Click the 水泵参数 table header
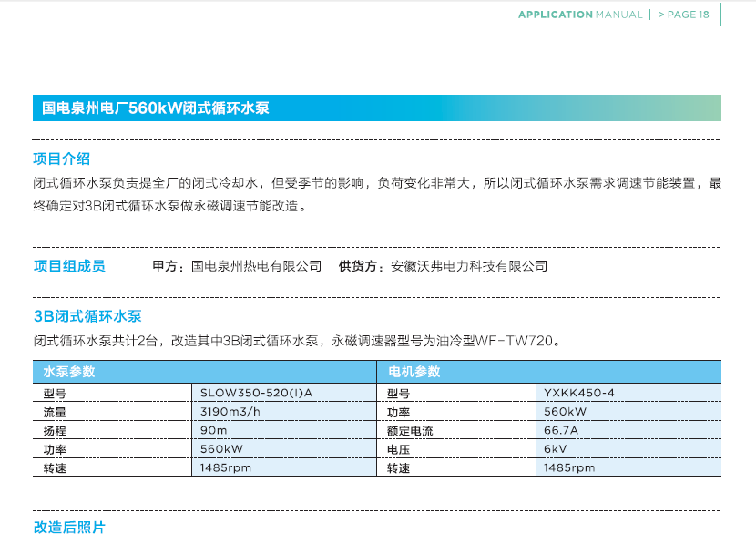The width and height of the screenshot is (756, 544). coord(69,372)
